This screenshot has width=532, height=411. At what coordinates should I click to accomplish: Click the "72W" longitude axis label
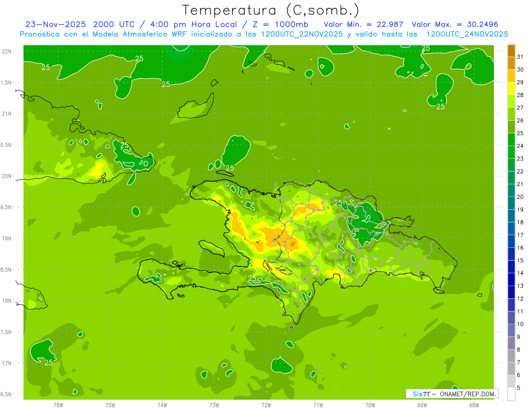point(266,405)
